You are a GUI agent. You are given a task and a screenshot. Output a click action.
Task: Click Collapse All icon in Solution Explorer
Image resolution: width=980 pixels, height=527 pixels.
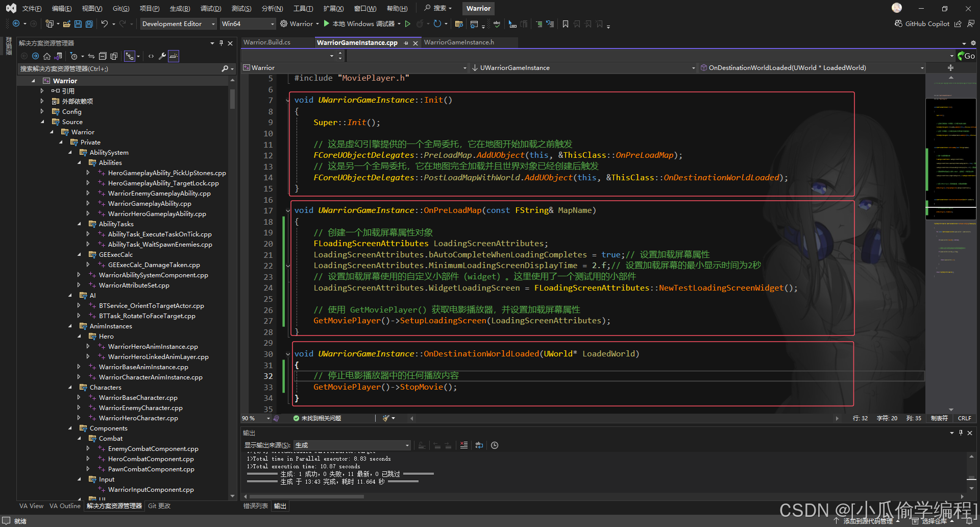click(x=103, y=56)
